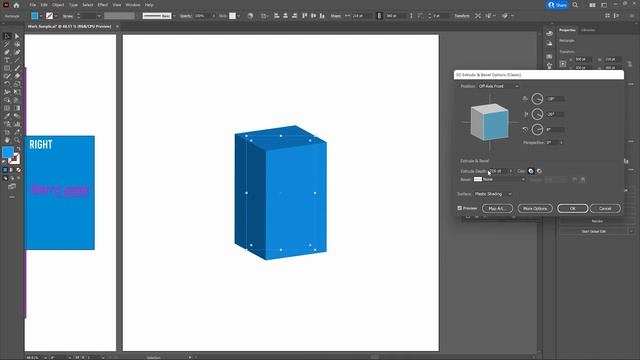Close the Work Sample document tab
This screenshot has height=360, width=640.
tap(117, 27)
